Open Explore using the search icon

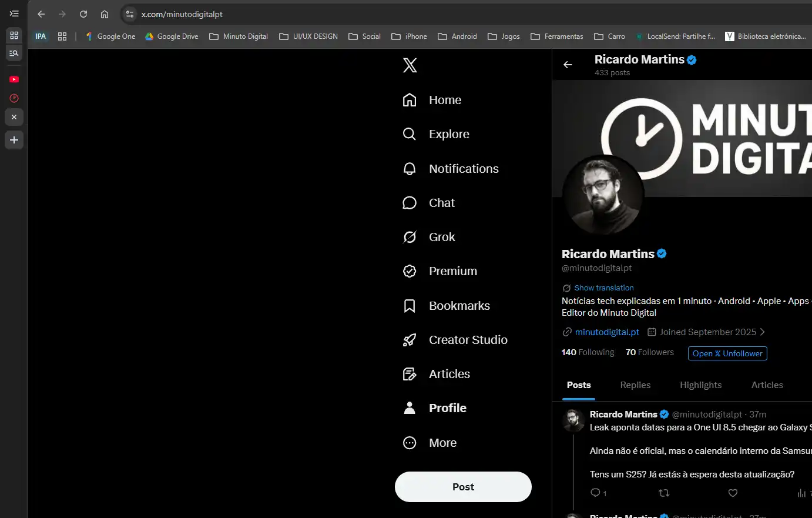pos(449,134)
